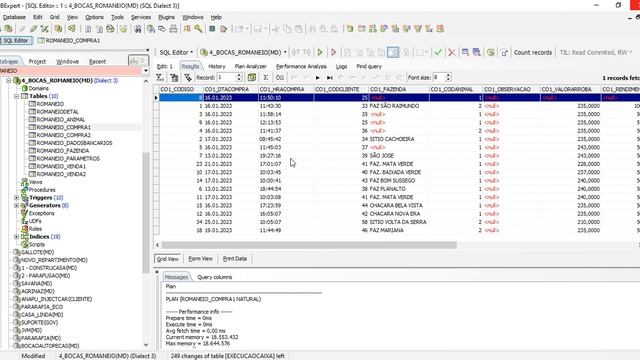Image resolution: width=640 pixels, height=360 pixels.
Task: Open the Recent tab in explorer
Action: coord(97,62)
